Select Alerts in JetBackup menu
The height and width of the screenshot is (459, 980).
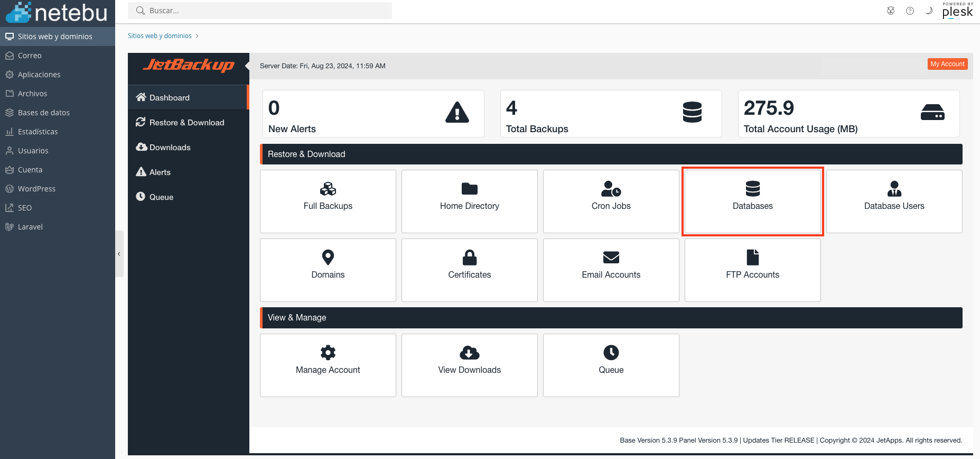tap(188, 172)
